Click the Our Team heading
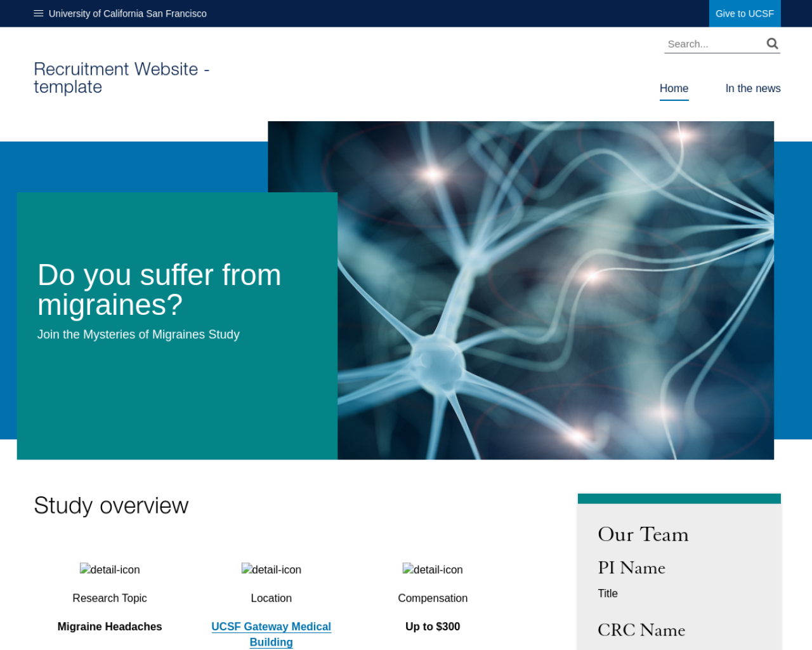812x650 pixels. pos(643,534)
